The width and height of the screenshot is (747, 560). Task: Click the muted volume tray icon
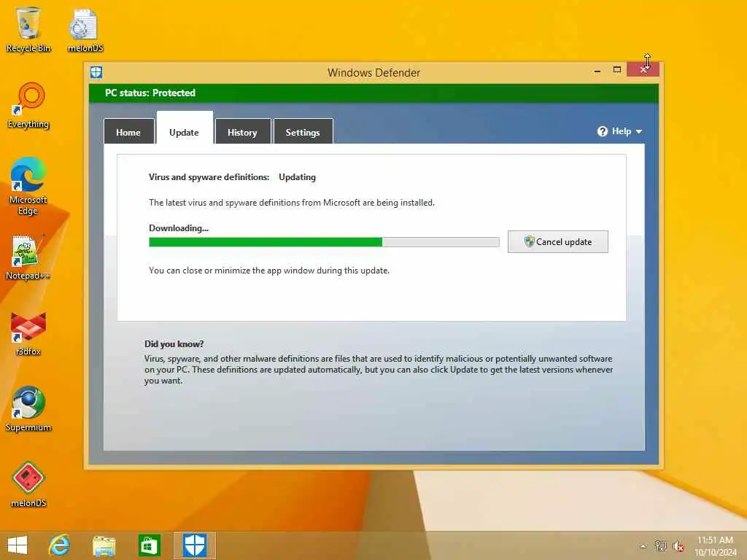click(x=678, y=546)
